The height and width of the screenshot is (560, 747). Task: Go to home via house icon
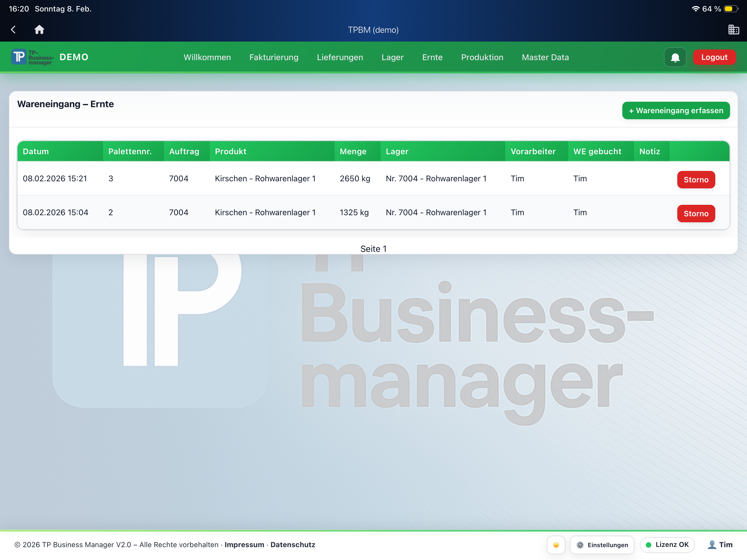point(39,30)
